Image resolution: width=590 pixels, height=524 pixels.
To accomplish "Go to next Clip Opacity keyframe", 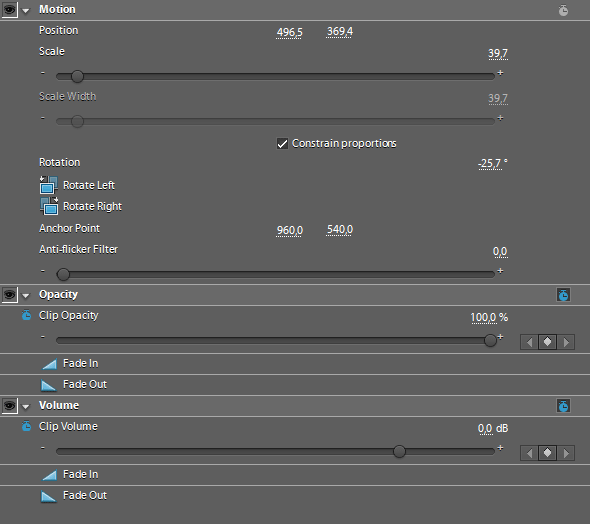I will (x=566, y=342).
